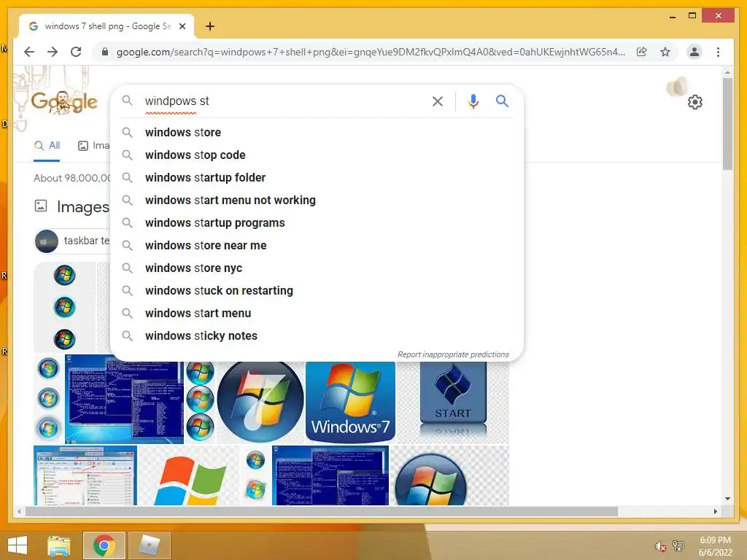Select windows sticky notes suggestion

317,335
